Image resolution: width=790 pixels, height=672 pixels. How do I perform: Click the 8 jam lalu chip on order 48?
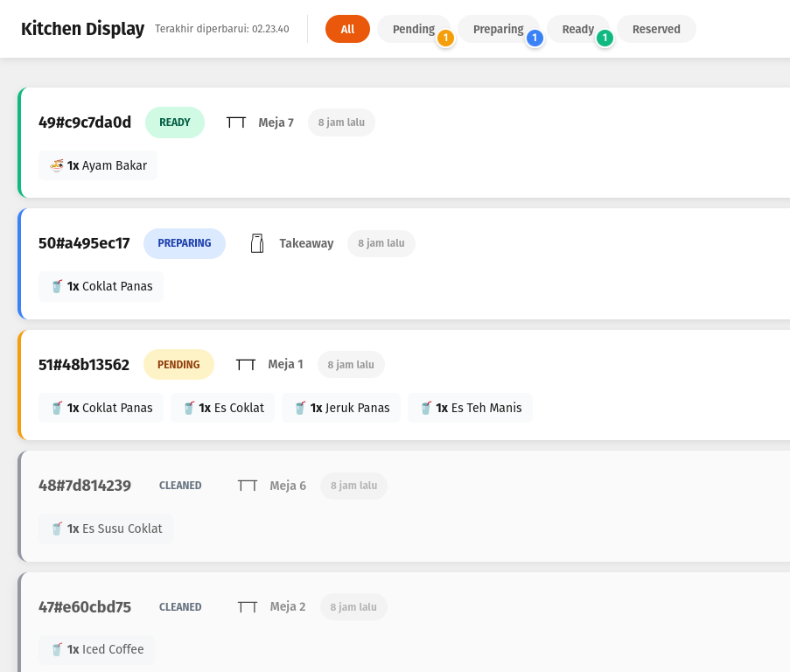point(353,486)
